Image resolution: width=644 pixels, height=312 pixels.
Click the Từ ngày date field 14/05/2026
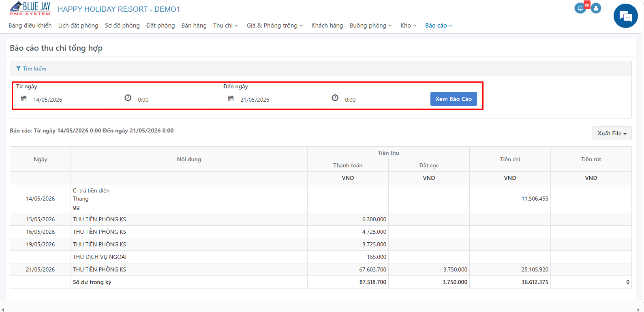(70, 100)
